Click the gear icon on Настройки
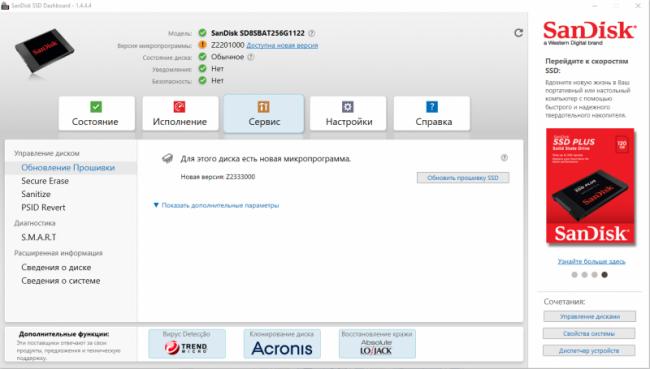Viewport: 650px width, 369px height. (x=348, y=107)
